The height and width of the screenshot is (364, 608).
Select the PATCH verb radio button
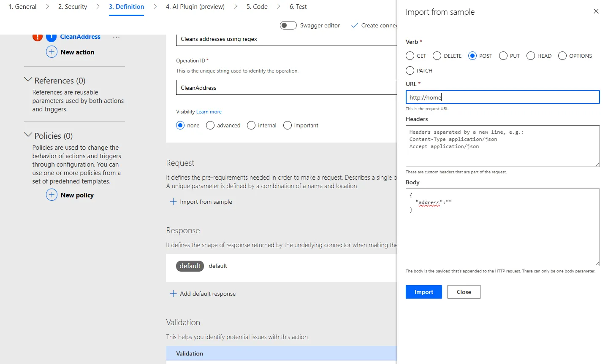click(410, 70)
